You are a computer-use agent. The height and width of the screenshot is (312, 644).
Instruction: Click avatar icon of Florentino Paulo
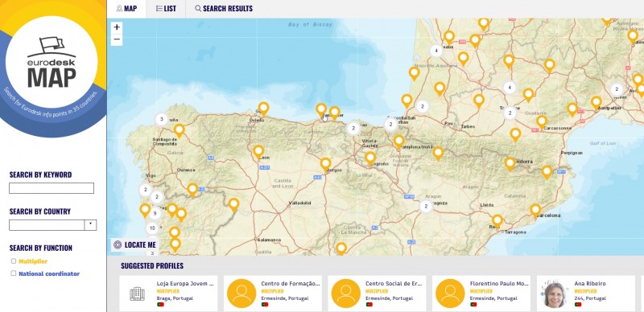point(450,294)
